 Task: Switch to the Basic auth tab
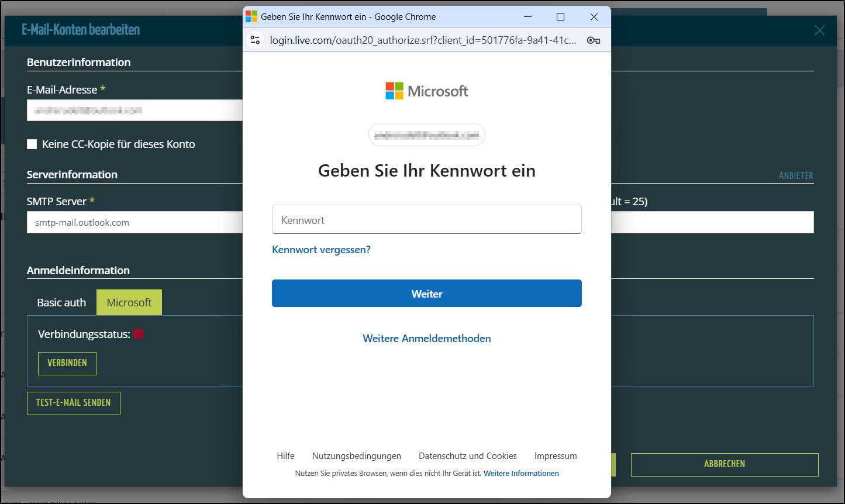click(61, 303)
